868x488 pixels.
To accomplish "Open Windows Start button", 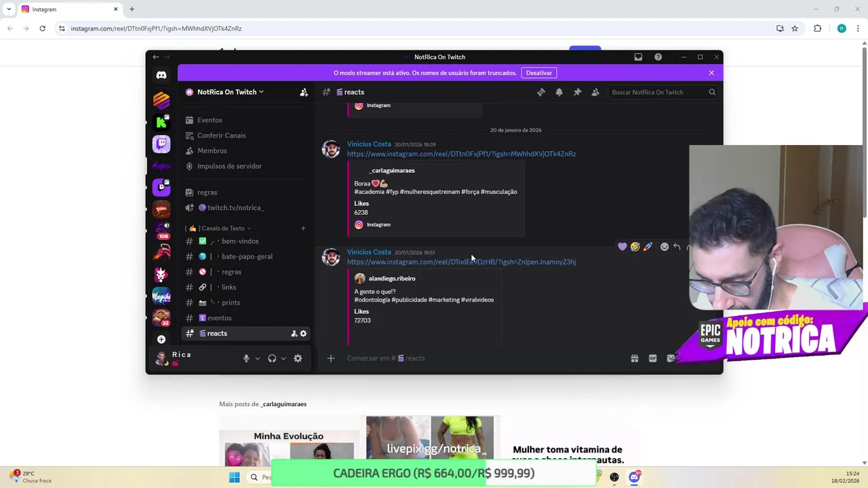I will [x=234, y=477].
